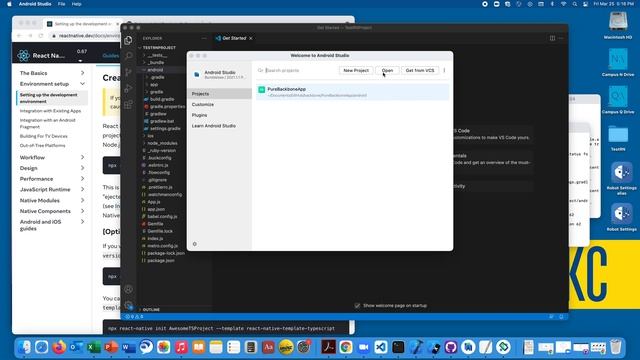Expand the OUTLINE section in VS Code
The height and width of the screenshot is (360, 640).
151,309
